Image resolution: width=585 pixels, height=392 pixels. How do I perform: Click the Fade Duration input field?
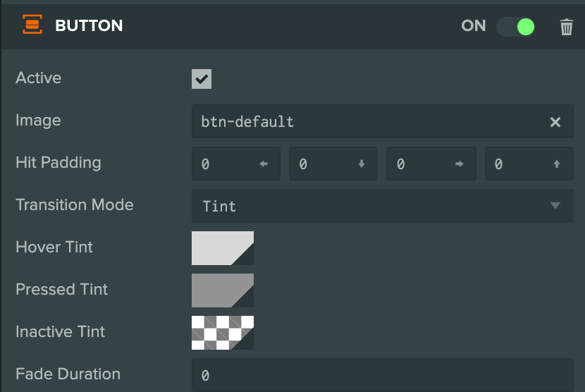383,375
